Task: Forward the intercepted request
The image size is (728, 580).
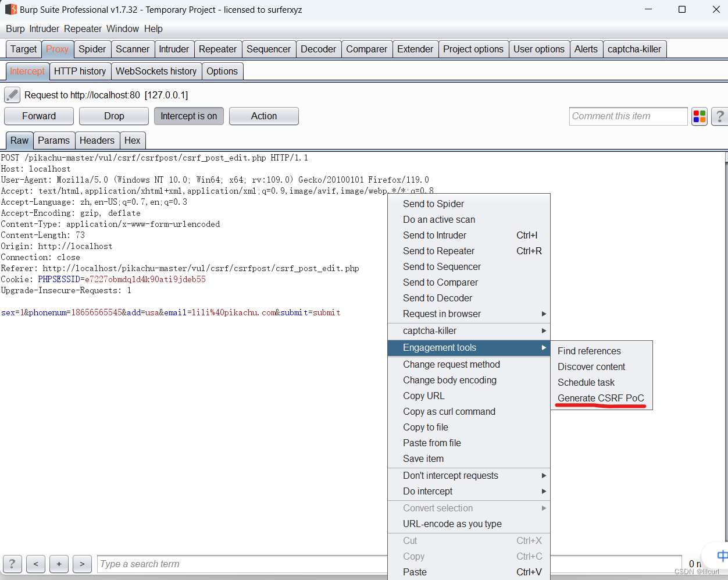Action: (39, 116)
